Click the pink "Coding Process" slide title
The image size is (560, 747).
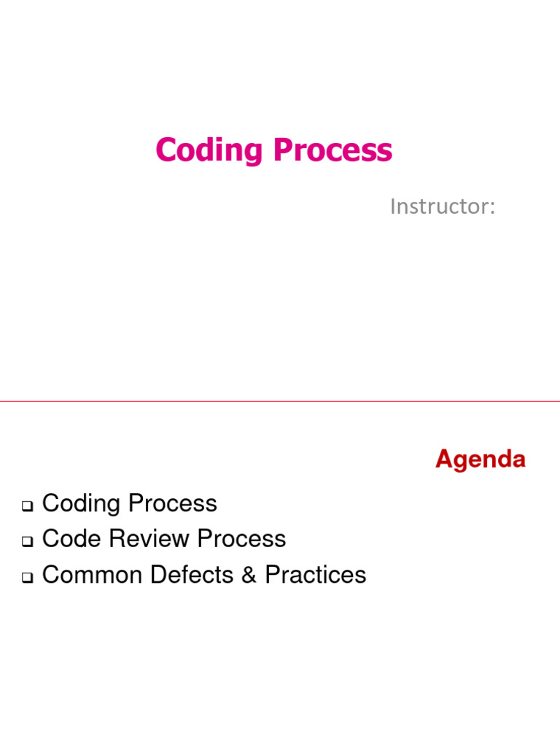click(273, 150)
